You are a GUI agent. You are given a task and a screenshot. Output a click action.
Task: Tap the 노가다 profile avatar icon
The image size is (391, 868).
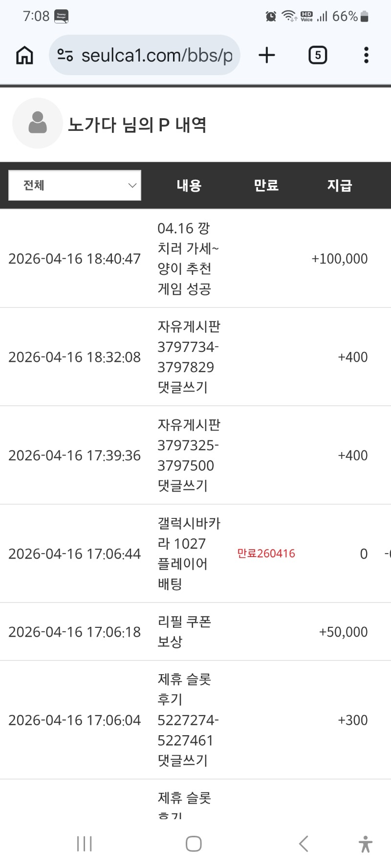coord(38,123)
